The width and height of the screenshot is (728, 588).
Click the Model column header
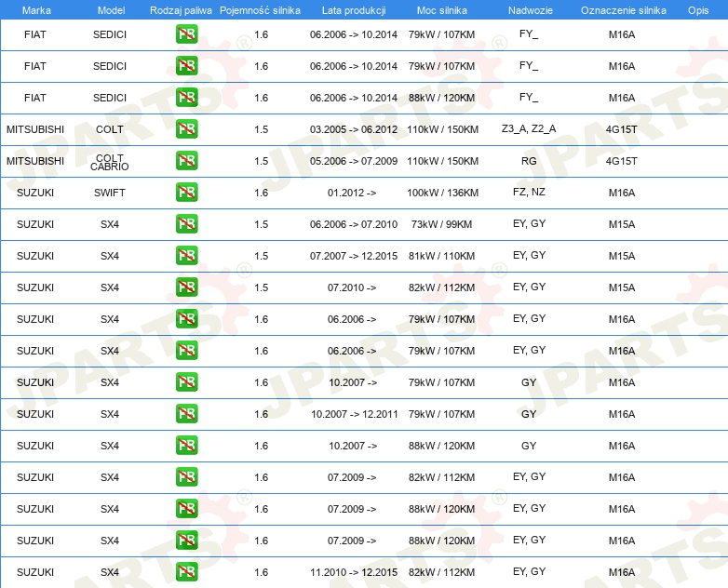coord(111,10)
